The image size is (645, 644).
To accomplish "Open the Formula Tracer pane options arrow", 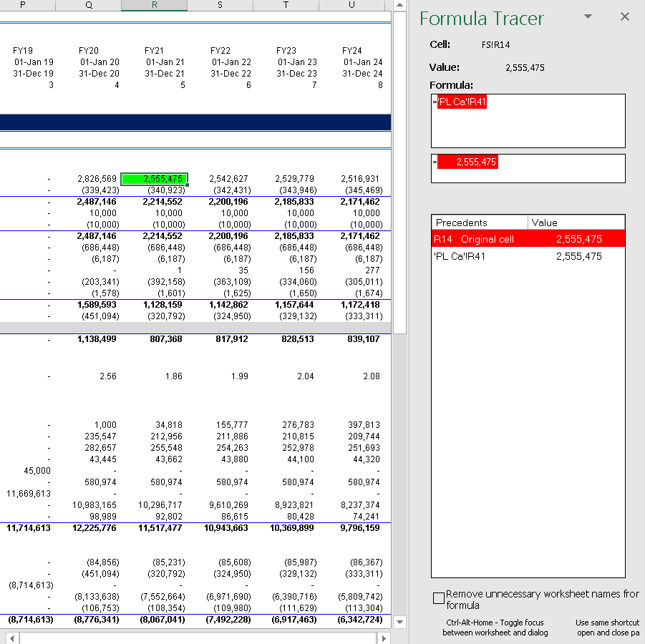I will tap(588, 17).
